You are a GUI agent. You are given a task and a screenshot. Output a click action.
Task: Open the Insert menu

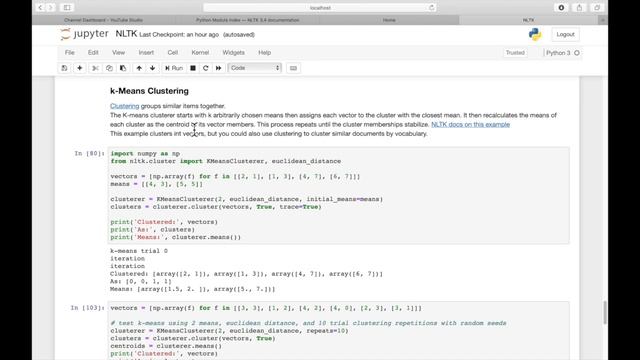coord(146,53)
